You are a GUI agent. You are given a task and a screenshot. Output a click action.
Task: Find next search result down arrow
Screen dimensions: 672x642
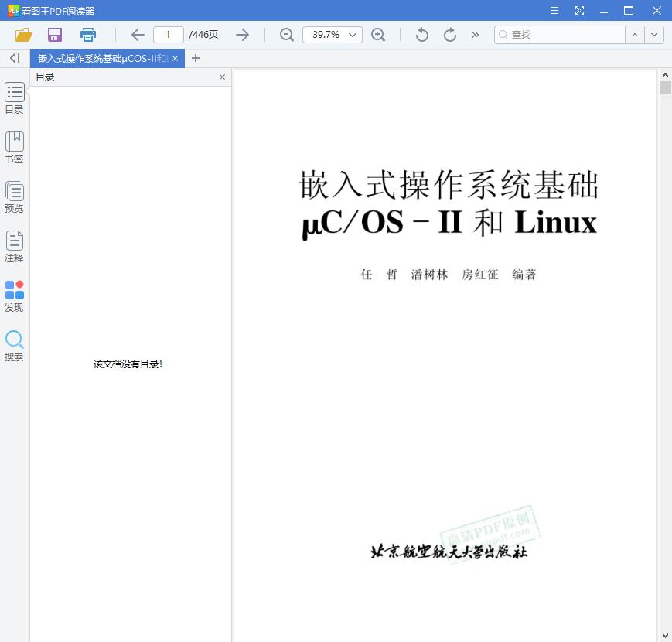coord(654,35)
